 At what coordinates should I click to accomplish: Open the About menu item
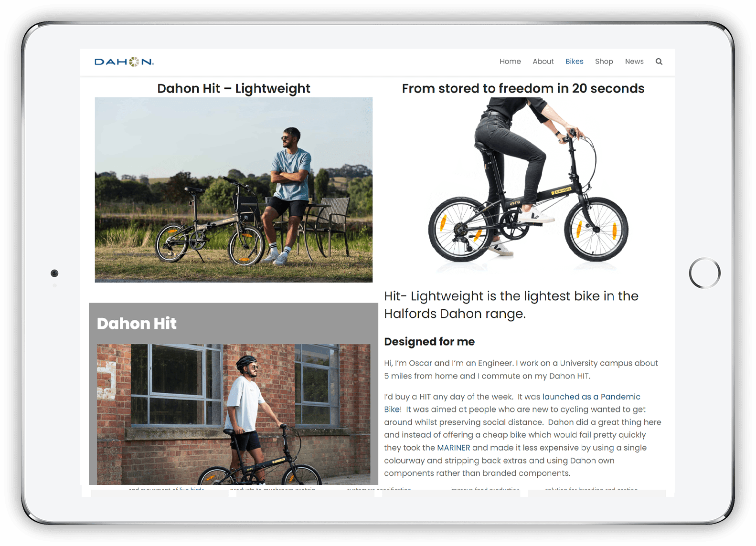543,62
